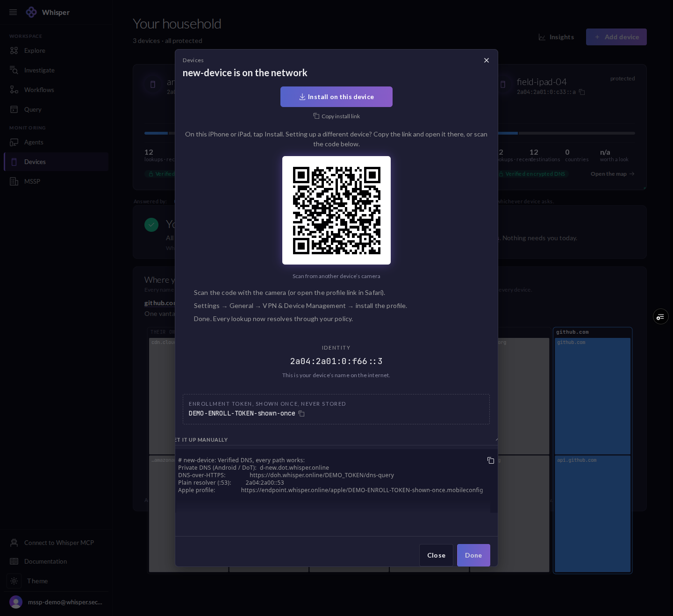
Task: Click the DEMO-ENROLL-TOKEN-shown-once text
Action: [242, 413]
